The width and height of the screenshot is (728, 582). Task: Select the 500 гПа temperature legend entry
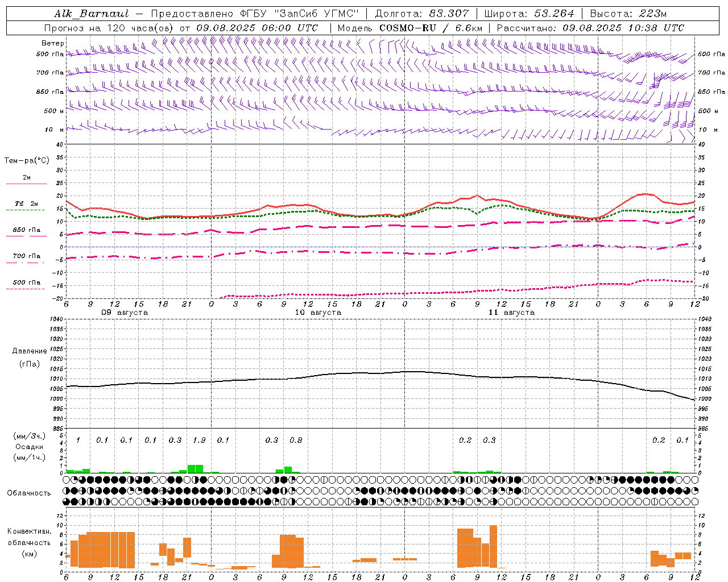tap(26, 282)
